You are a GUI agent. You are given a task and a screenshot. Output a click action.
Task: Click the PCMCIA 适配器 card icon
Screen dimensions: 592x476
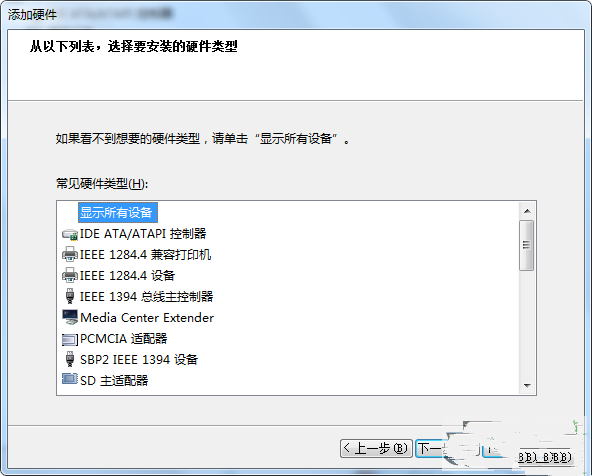pos(70,339)
